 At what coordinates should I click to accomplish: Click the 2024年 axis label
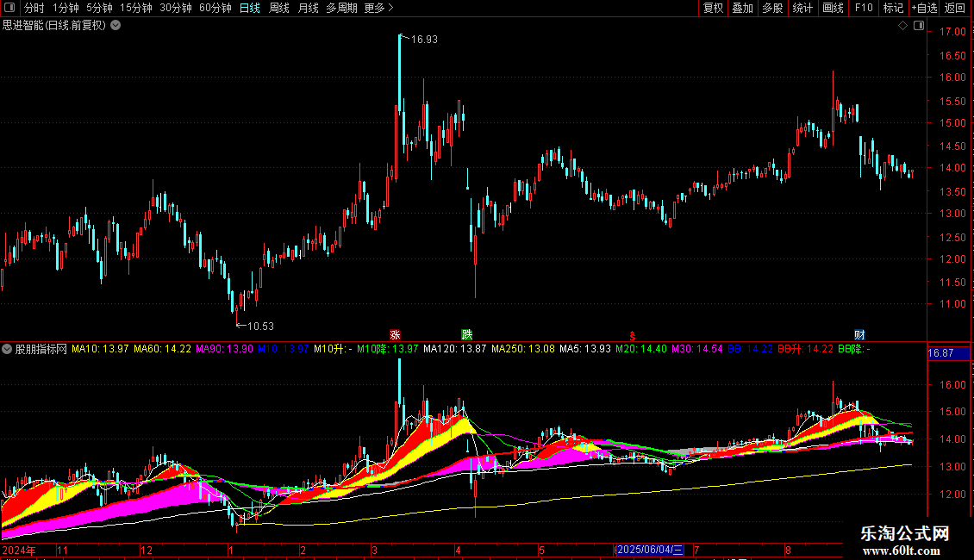(x=19, y=550)
